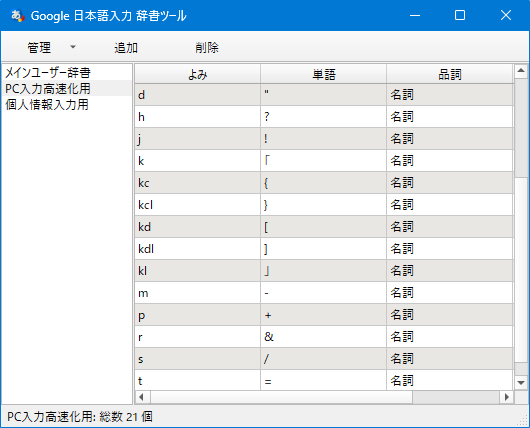The width and height of the screenshot is (530, 428).
Task: Sort by the 単語 column header
Action: point(323,74)
